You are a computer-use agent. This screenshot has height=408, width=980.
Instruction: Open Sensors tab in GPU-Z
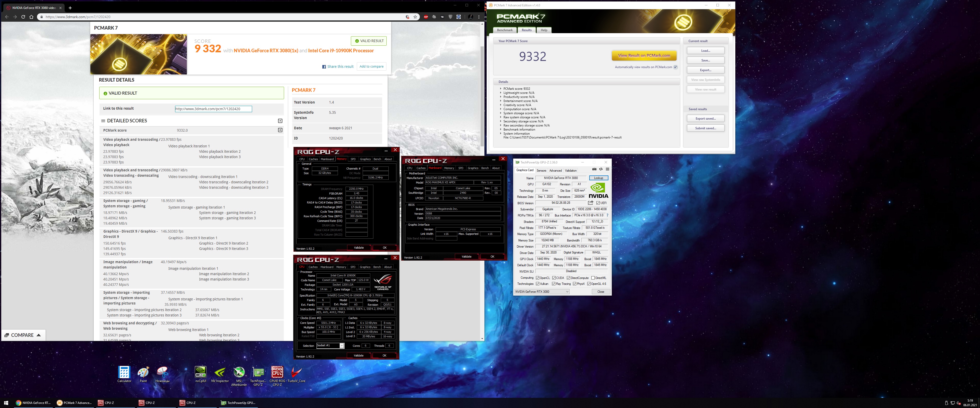(x=541, y=170)
